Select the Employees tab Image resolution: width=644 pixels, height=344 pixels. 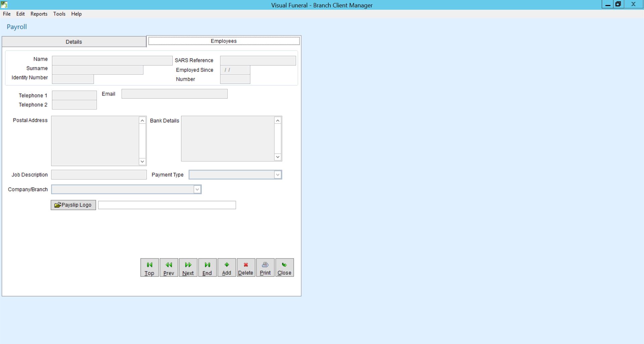coord(224,41)
